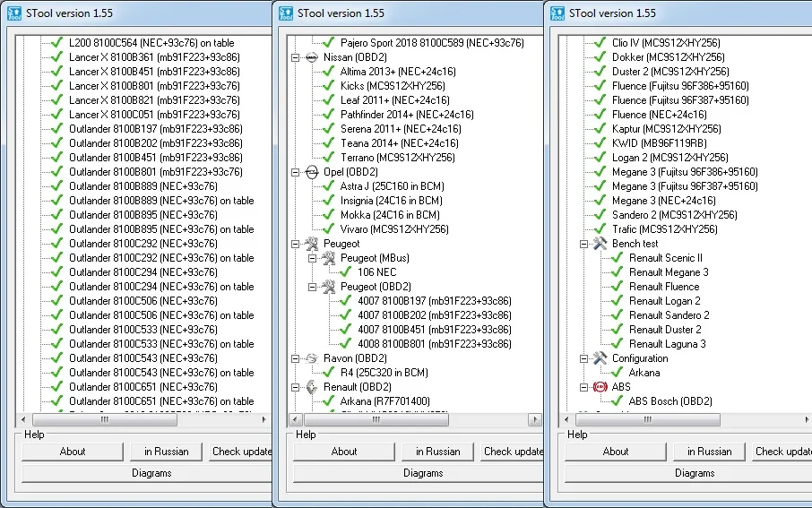Click green check icon beside L200 8100C564
Viewport: 812px width, 508px height.
tap(57, 42)
